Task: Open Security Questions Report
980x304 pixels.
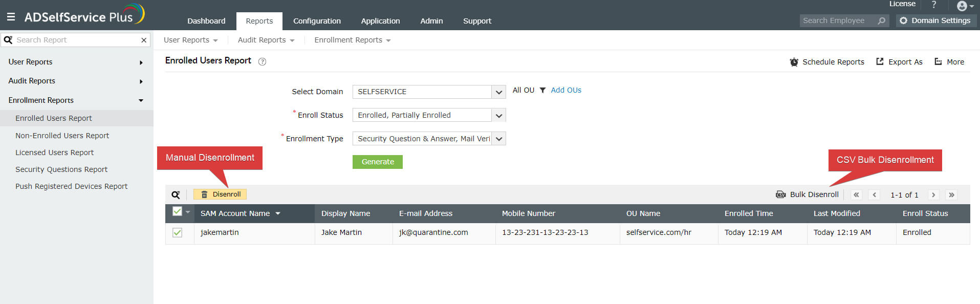Action: click(x=61, y=169)
